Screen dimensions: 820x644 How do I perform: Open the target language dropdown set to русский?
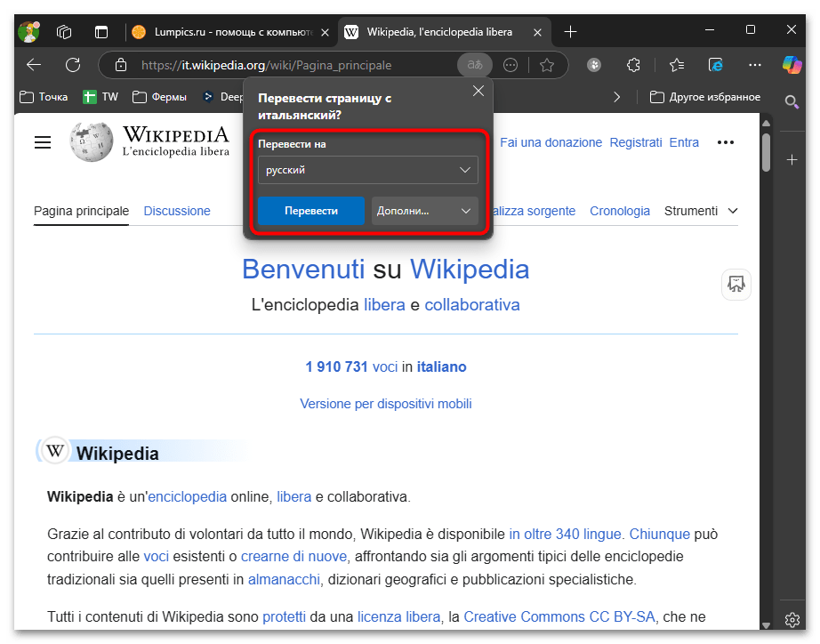367,170
